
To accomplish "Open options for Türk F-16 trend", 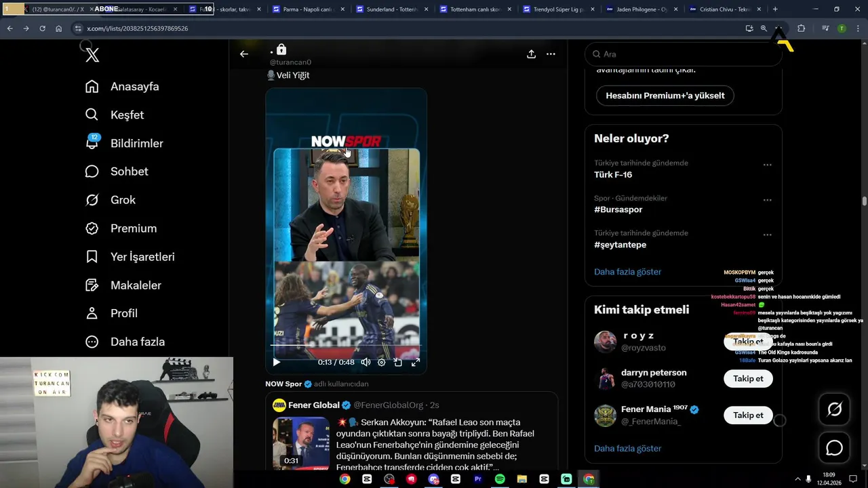I will 767,165.
